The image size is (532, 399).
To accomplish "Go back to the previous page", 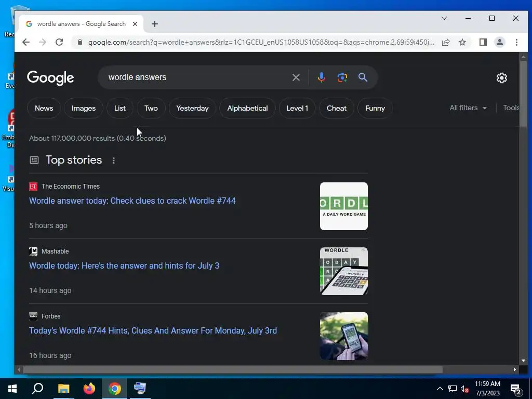I will 26,42.
